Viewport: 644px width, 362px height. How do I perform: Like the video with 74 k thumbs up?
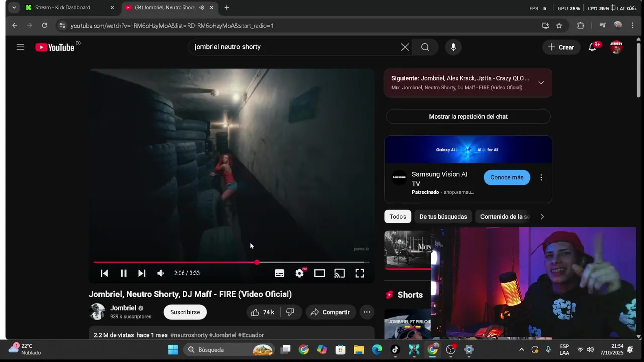click(x=263, y=312)
